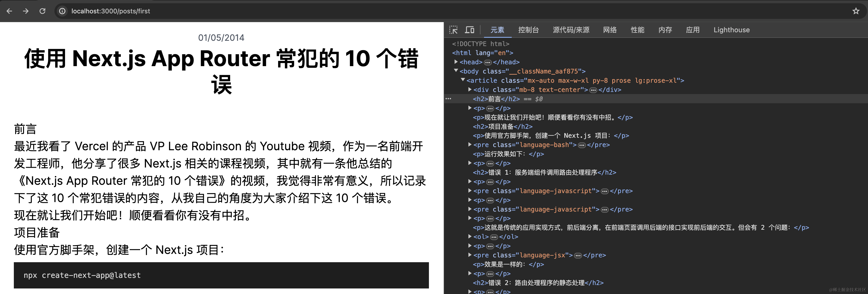Expand the language-bash pre node

pyautogui.click(x=470, y=144)
